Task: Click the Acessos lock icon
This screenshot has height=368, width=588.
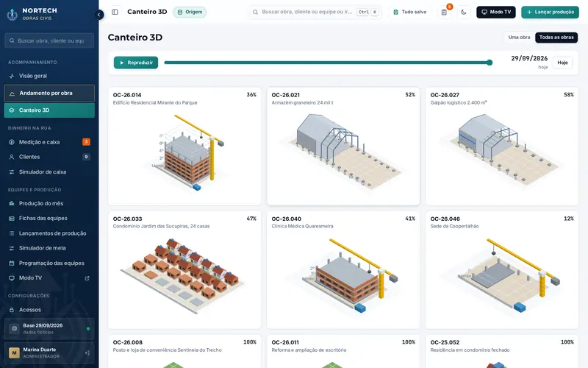Action: coord(12,310)
